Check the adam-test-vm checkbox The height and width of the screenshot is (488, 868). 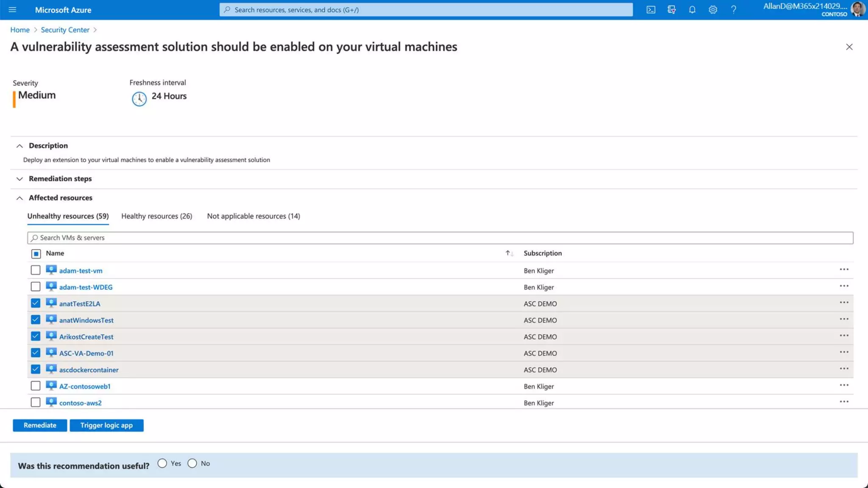point(36,270)
